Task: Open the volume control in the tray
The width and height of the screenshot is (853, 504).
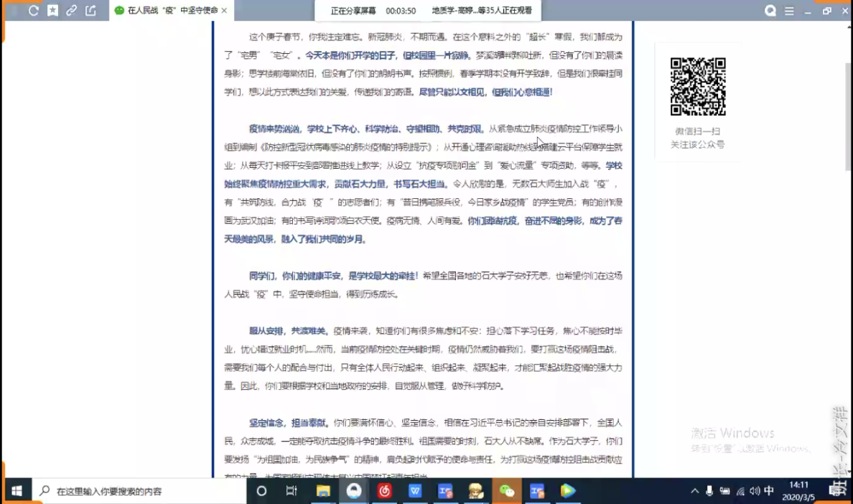Action: pos(754,491)
